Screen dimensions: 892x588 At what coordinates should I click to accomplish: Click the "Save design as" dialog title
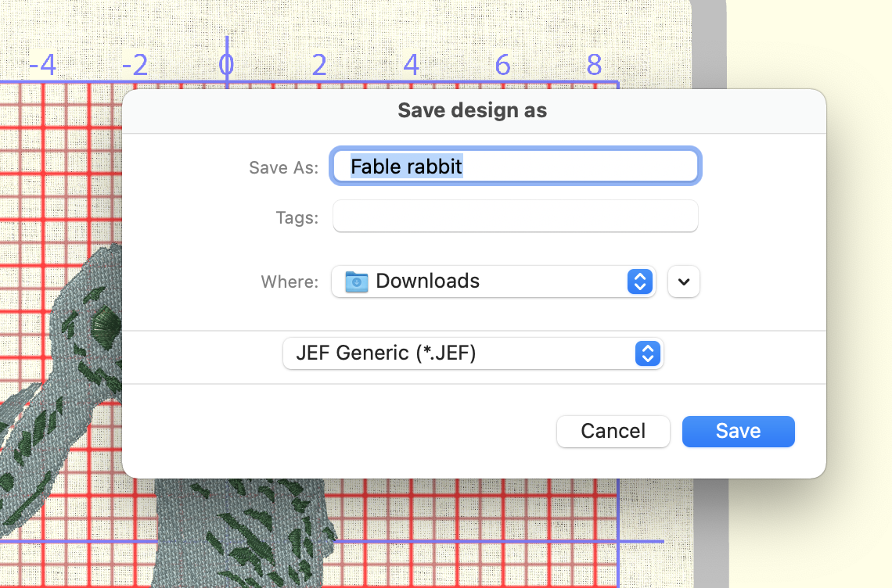coord(472,110)
